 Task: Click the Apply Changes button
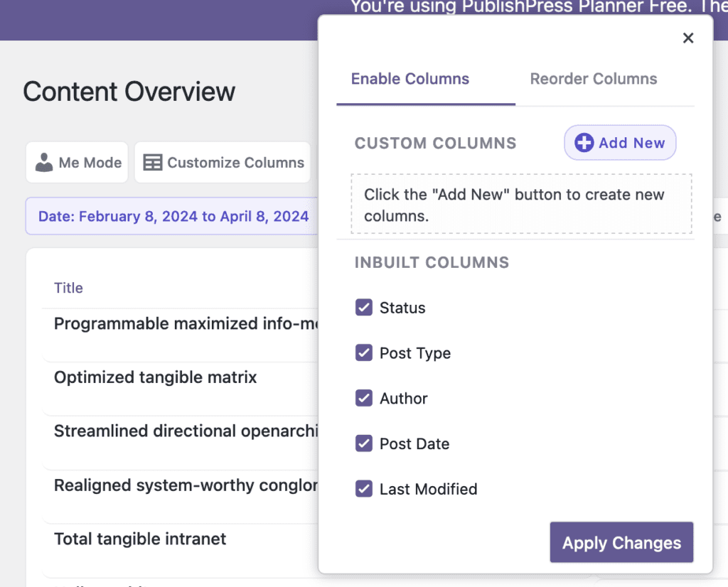pyautogui.click(x=621, y=542)
